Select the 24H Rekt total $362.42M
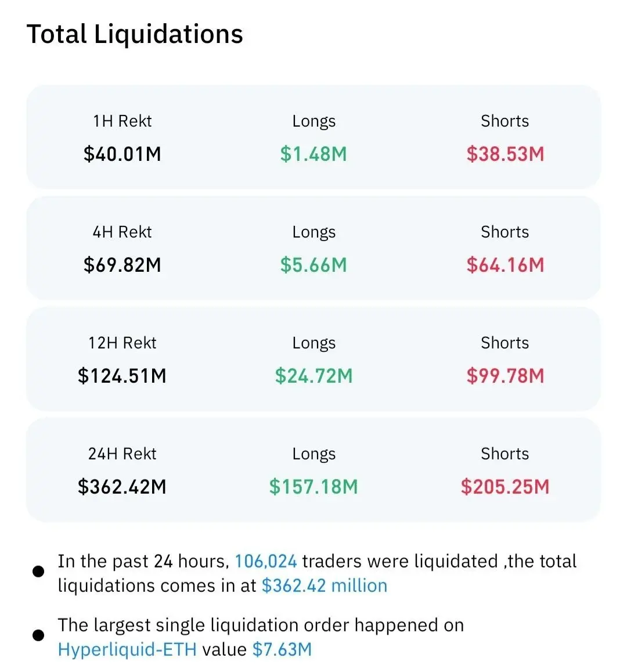 [122, 487]
